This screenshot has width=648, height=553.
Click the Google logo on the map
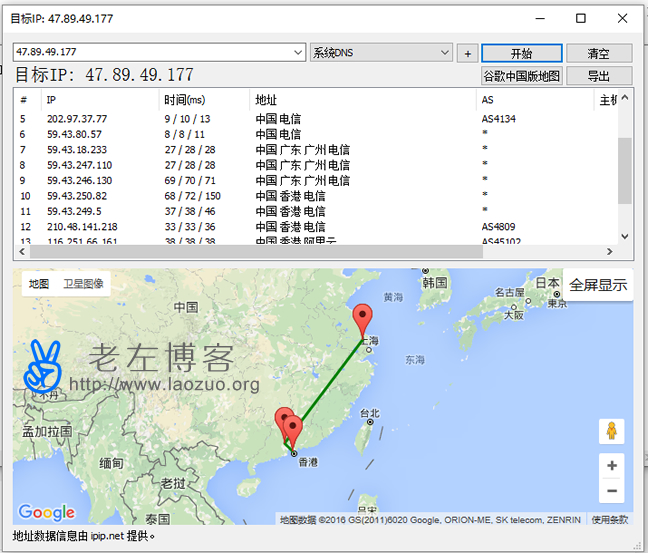(47, 512)
